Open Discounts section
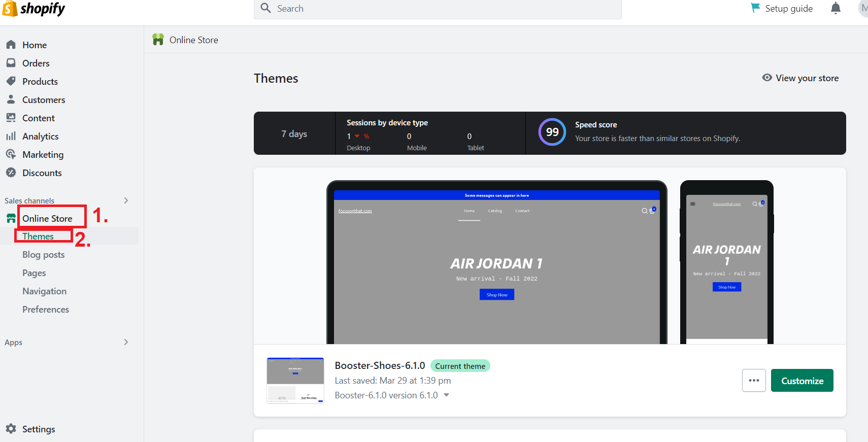Image resolution: width=868 pixels, height=442 pixels. pos(42,173)
